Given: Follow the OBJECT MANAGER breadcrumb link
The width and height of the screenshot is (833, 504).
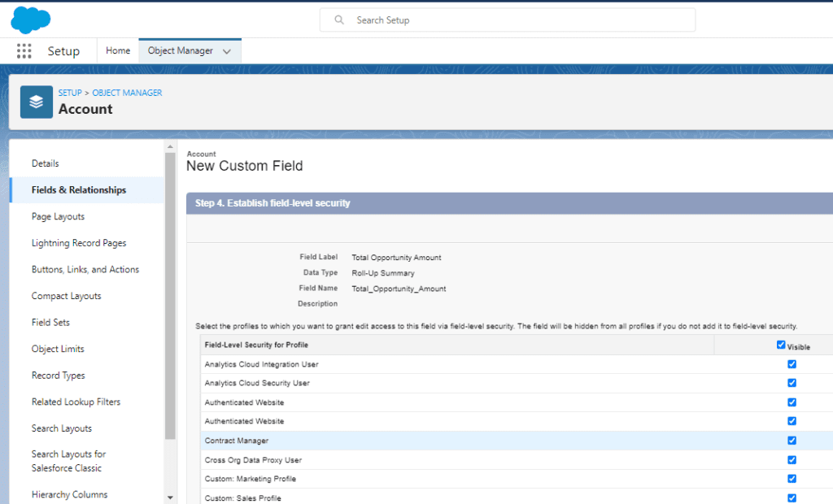Looking at the screenshot, I should pos(127,93).
